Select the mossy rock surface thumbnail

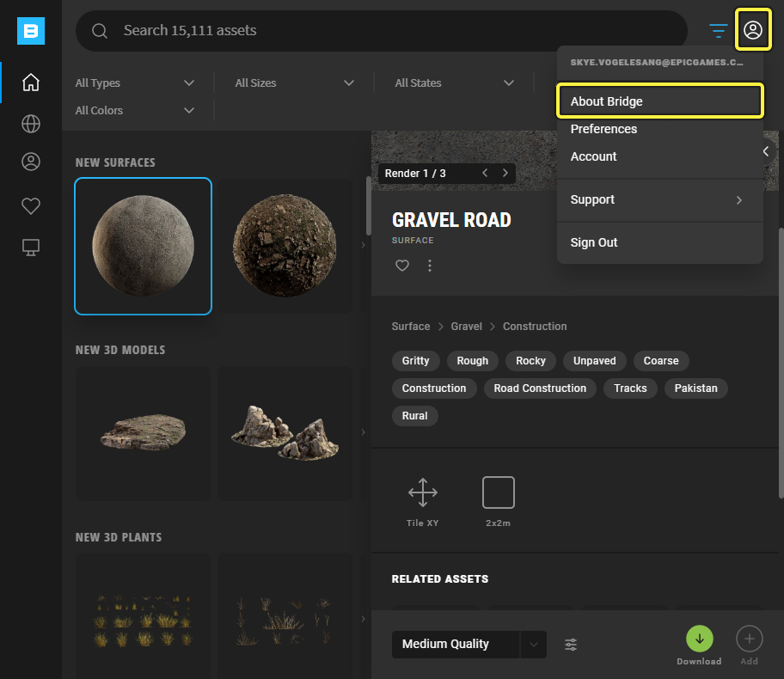click(285, 246)
